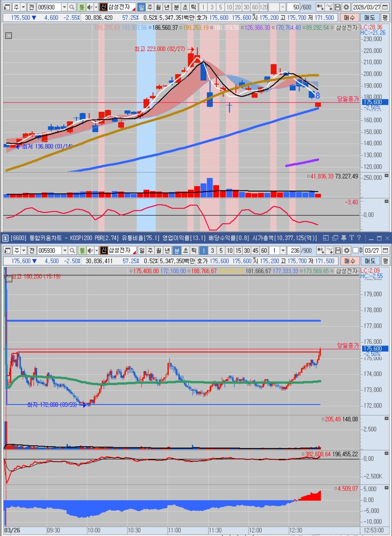Toggle 전 button in bottom chart toolbar
Viewport: 392px width, 536px height.
32,250
